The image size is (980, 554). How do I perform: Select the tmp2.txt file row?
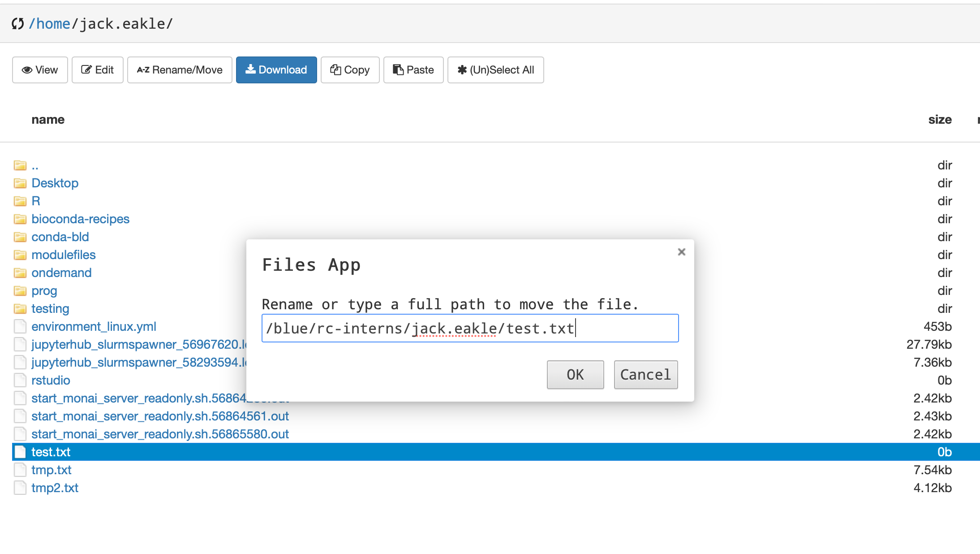(55, 488)
